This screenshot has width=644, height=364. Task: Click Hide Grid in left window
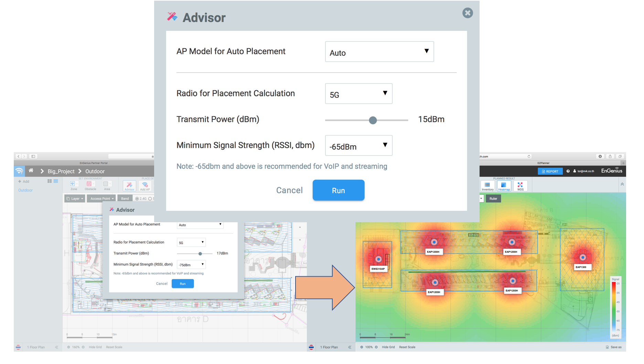tap(95, 347)
